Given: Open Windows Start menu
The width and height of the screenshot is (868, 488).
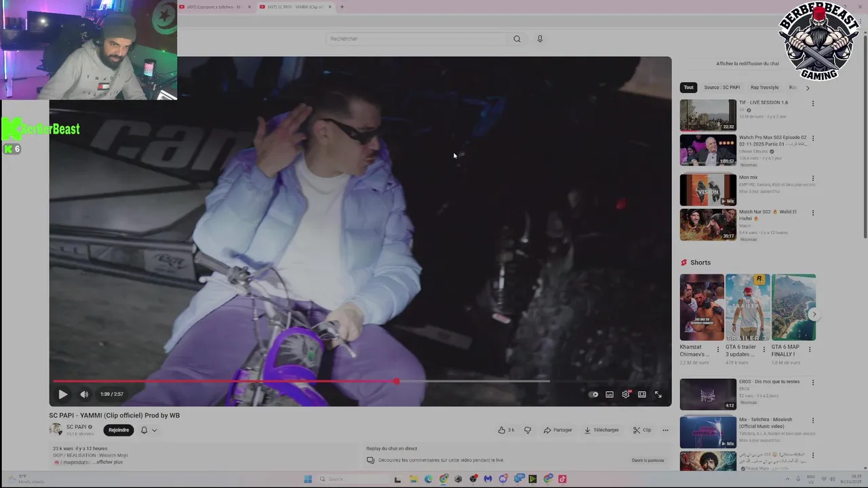Looking at the screenshot, I should click(x=308, y=479).
